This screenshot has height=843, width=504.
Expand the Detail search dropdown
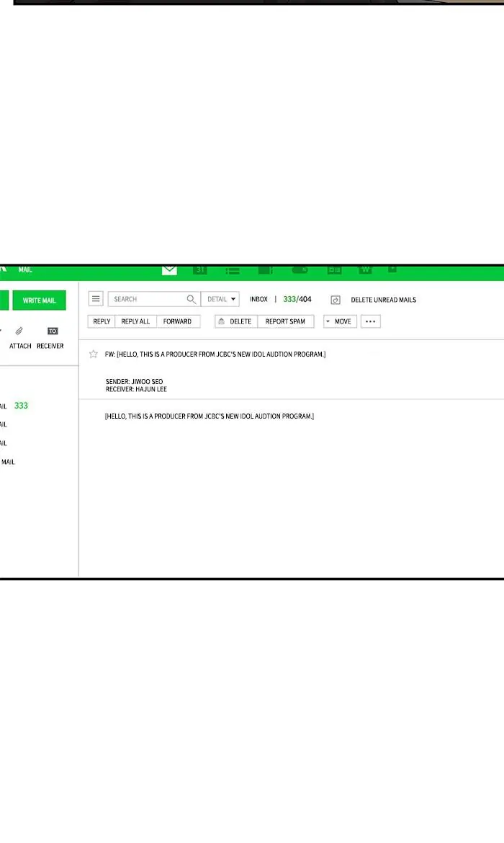tap(220, 299)
